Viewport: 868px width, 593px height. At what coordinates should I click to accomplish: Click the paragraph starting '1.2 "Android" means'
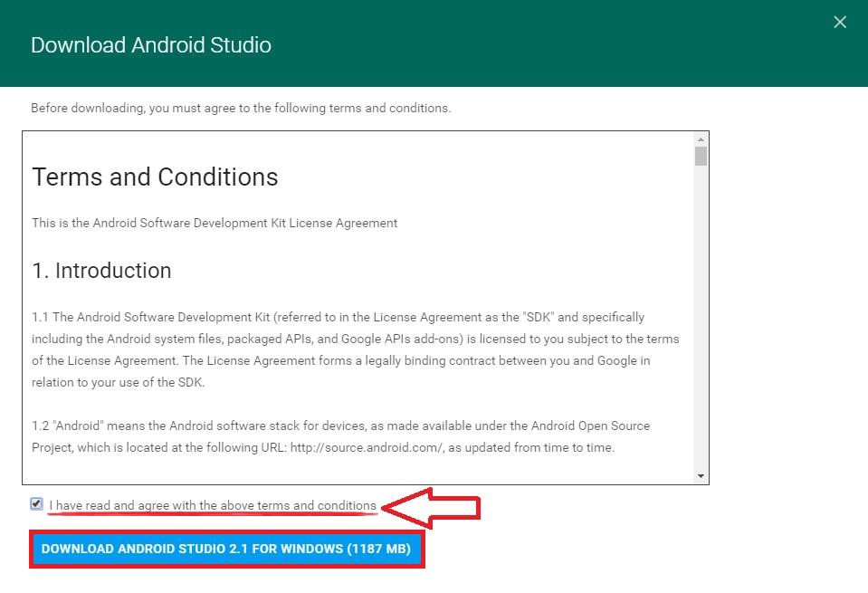[x=340, y=436]
